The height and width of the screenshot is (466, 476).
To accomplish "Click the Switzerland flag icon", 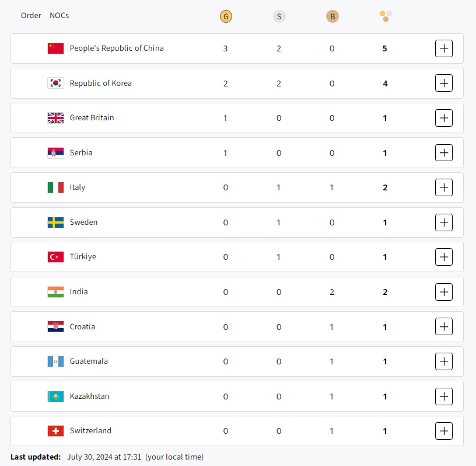I will tap(55, 431).
